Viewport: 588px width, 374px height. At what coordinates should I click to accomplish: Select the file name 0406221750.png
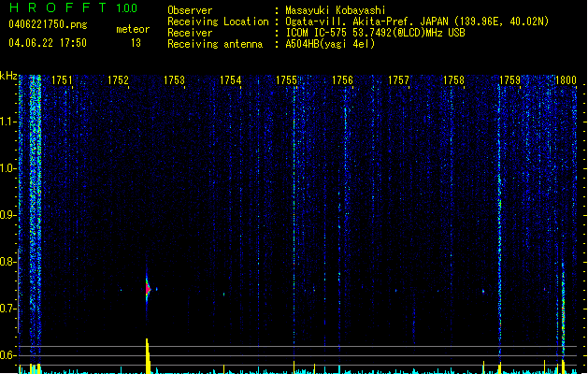[48, 25]
